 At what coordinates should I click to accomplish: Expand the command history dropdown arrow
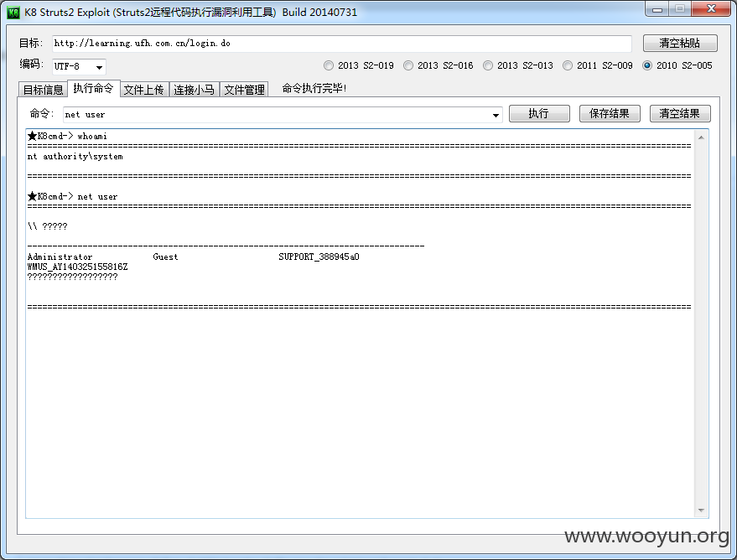pos(496,115)
